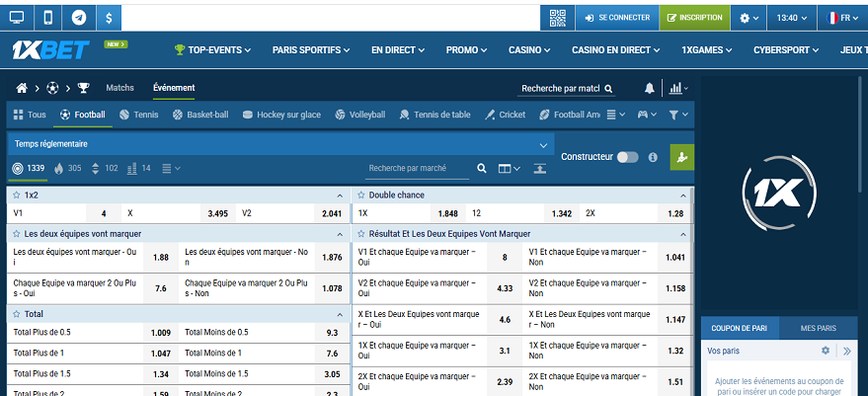
Task: Open the CASINO EN DIRECT menu
Action: [x=616, y=49]
